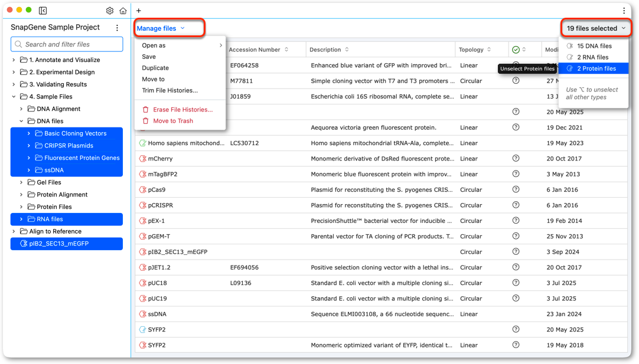Expand the RNA files folder

[x=21, y=219]
